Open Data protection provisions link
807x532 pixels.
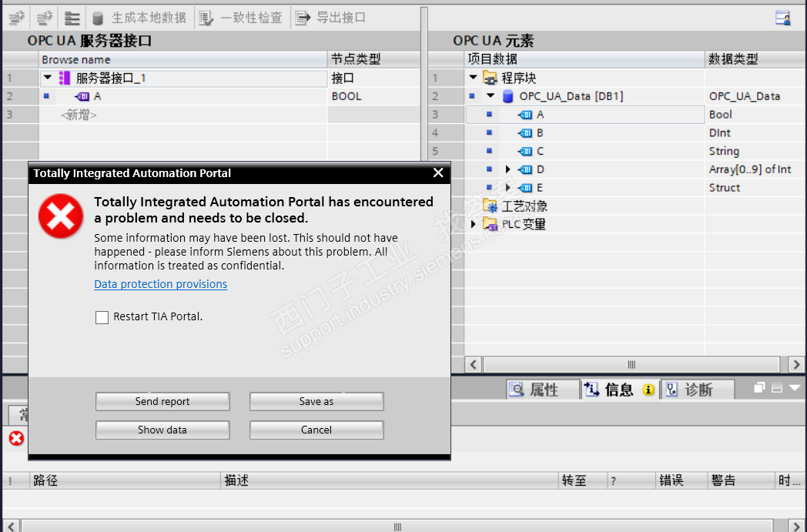coord(161,284)
